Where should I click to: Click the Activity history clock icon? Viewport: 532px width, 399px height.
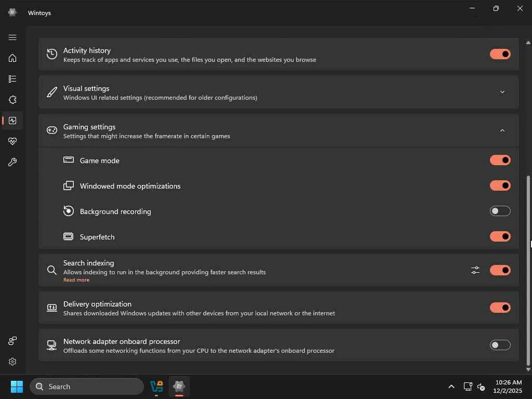coord(52,54)
